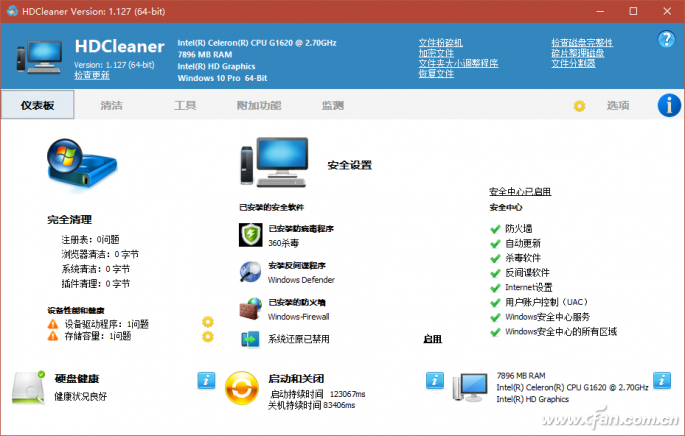Click the Windows-Firewall entry
685x436 pixels.
(x=299, y=316)
